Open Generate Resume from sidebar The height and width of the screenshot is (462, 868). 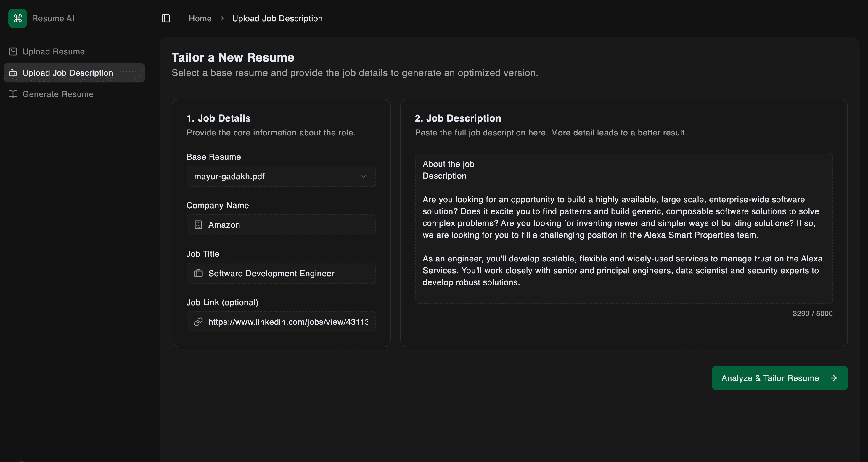[x=58, y=94]
